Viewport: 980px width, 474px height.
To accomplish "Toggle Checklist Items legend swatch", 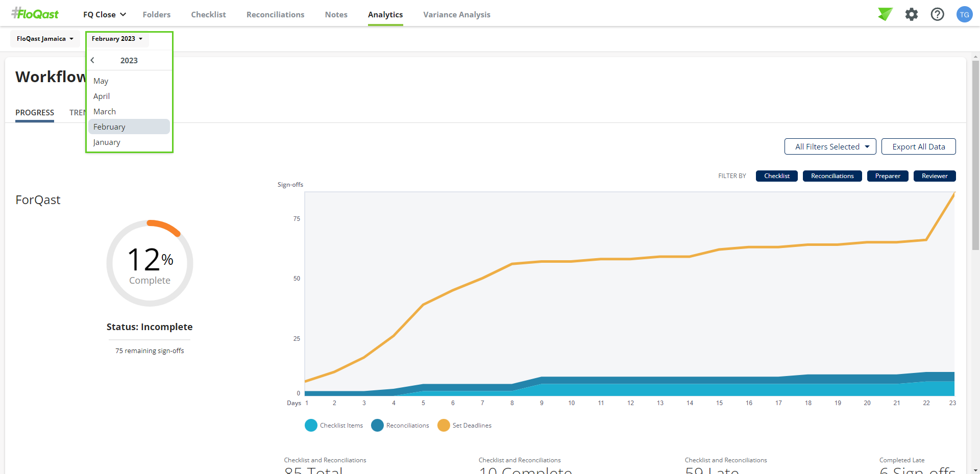I will point(311,425).
